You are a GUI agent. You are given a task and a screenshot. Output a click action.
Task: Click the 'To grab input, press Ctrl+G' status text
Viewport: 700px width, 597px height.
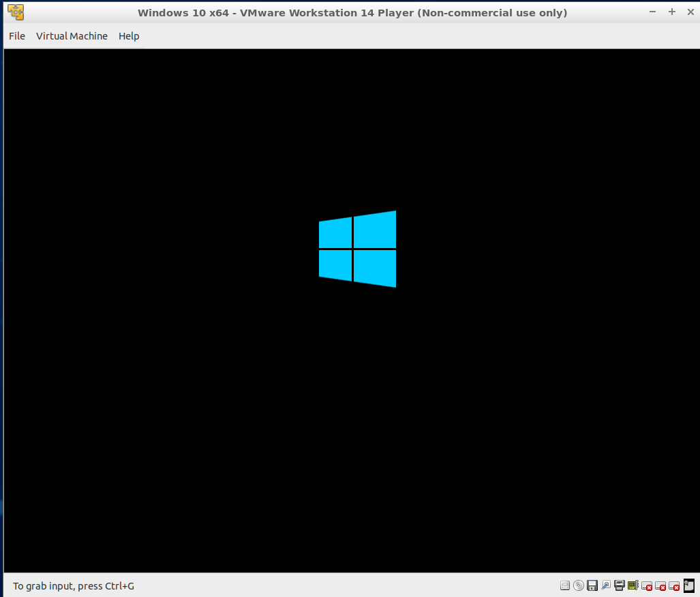(74, 586)
